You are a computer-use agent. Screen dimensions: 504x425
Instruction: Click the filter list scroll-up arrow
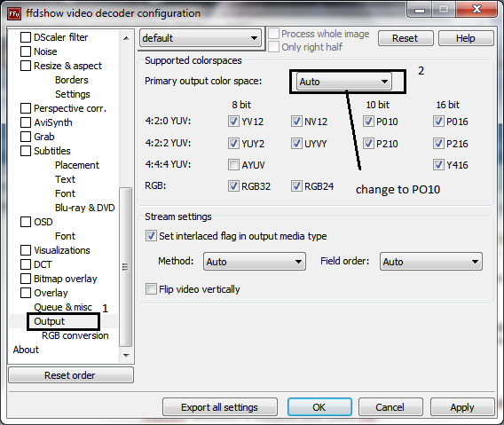point(126,38)
